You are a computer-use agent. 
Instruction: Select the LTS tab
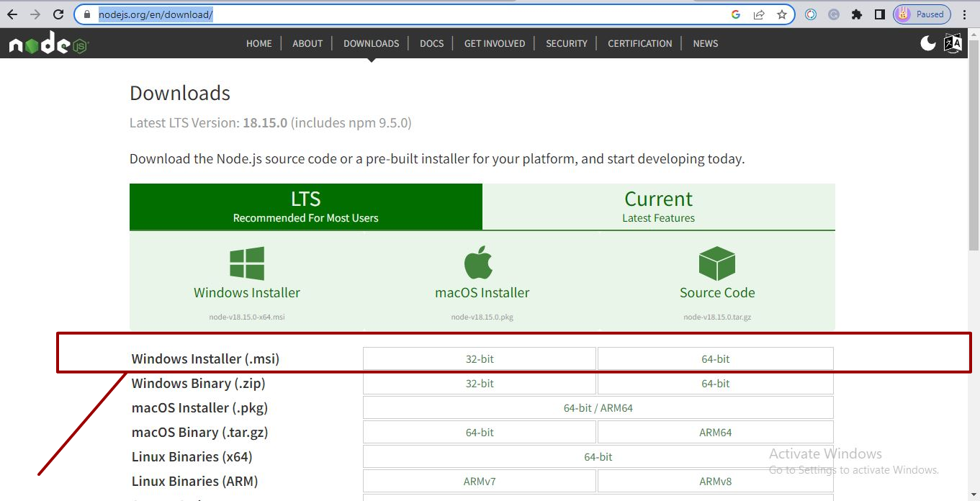pyautogui.click(x=306, y=207)
